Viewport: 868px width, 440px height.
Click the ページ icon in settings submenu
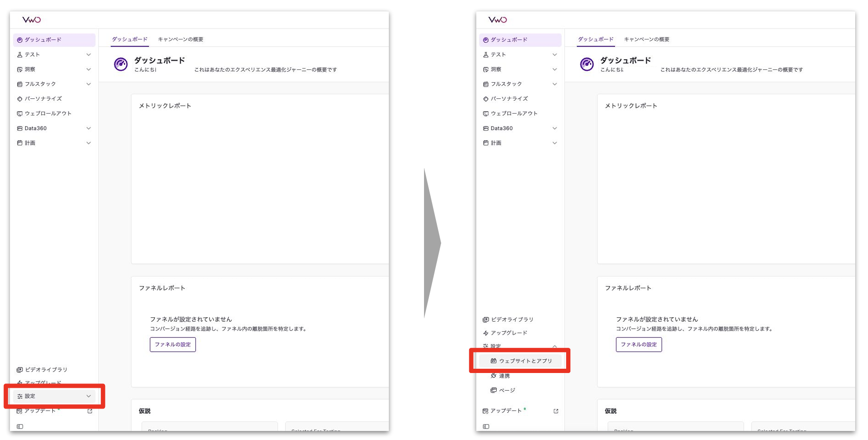[x=493, y=390]
